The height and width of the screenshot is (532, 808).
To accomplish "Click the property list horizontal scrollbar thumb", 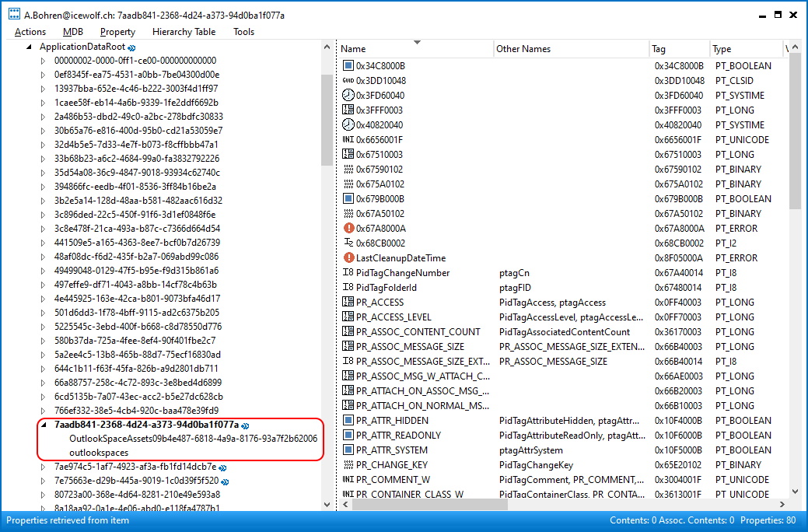I will [x=430, y=504].
